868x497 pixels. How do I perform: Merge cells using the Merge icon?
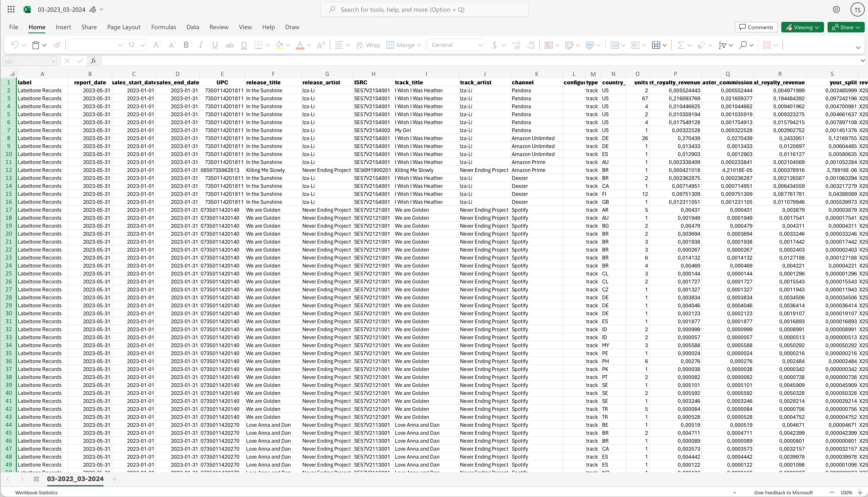[x=390, y=45]
